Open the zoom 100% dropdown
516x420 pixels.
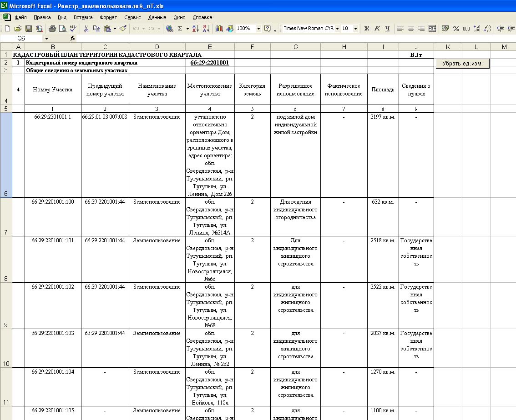tap(258, 29)
